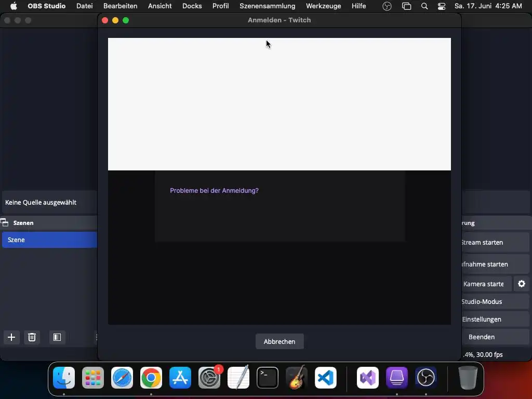Open the Hilfe menu
Viewport: 532px width, 399px height.
click(358, 6)
